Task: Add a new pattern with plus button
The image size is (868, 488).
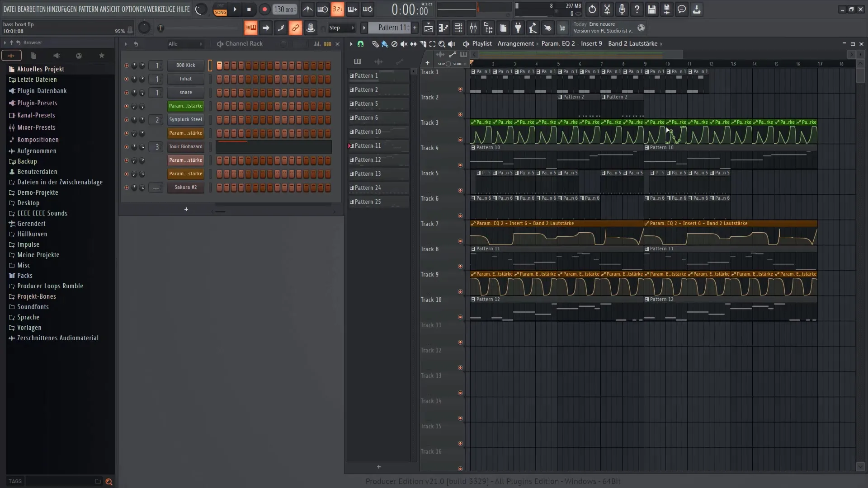Action: click(x=415, y=28)
